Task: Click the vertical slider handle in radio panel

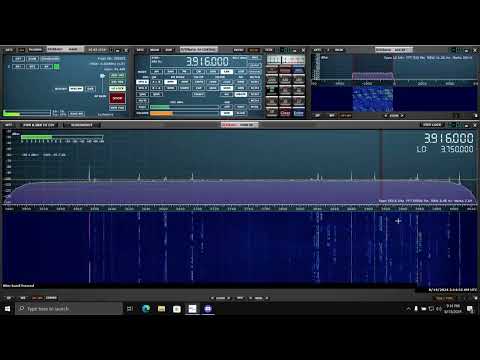Action: (x=102, y=76)
